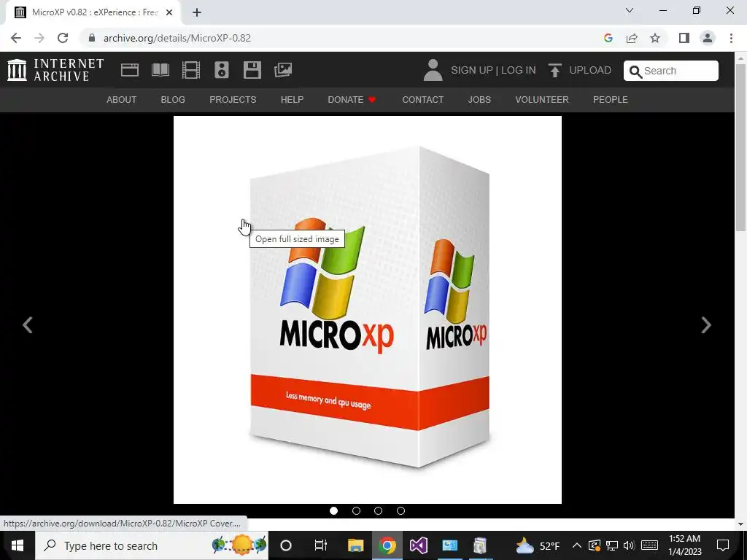
Task: Open the PEOPLE link
Action: [x=611, y=99]
